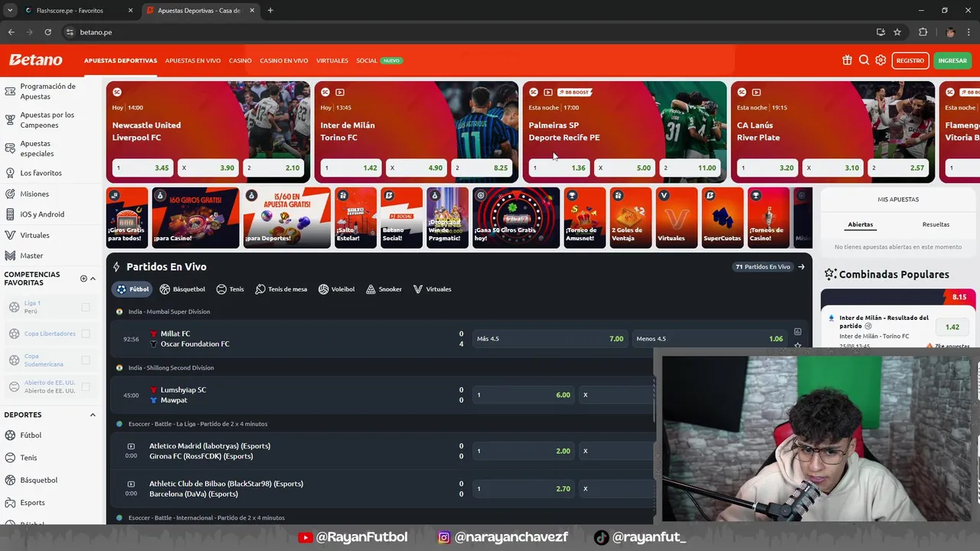This screenshot has width=980, height=551.
Task: Pick River Plate win odds 2.57
Action: point(899,168)
